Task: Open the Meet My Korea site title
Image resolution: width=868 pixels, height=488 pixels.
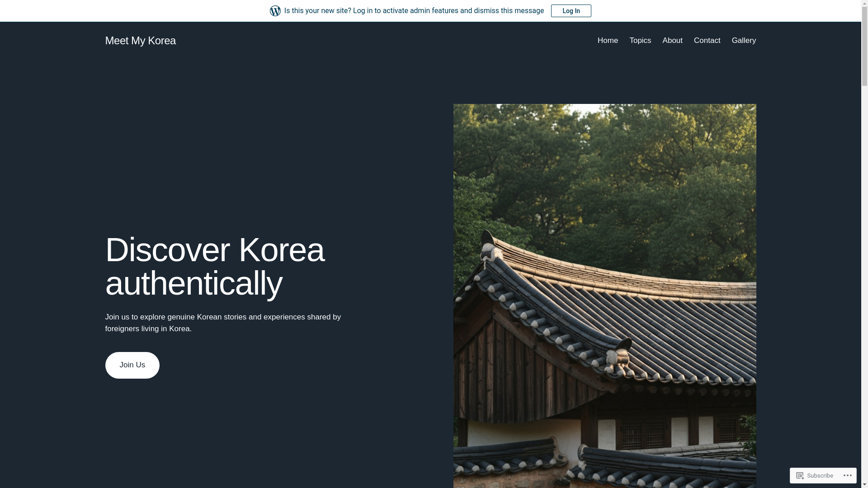Action: point(140,41)
